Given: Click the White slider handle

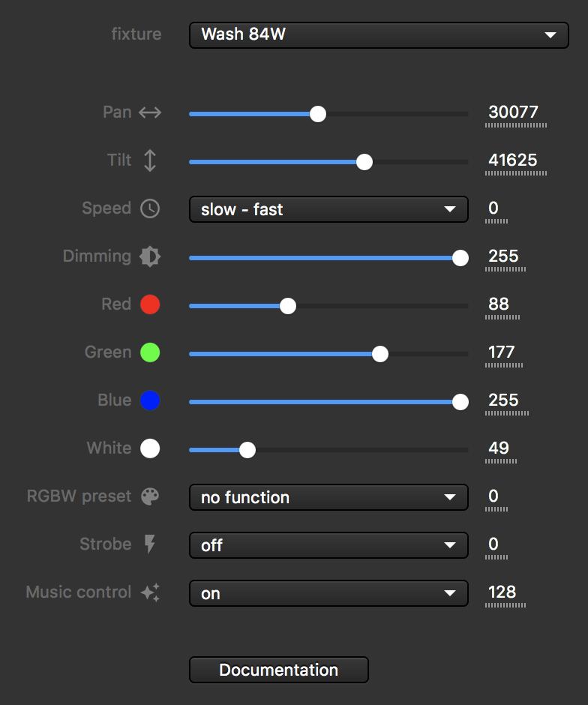Looking at the screenshot, I should (x=247, y=450).
